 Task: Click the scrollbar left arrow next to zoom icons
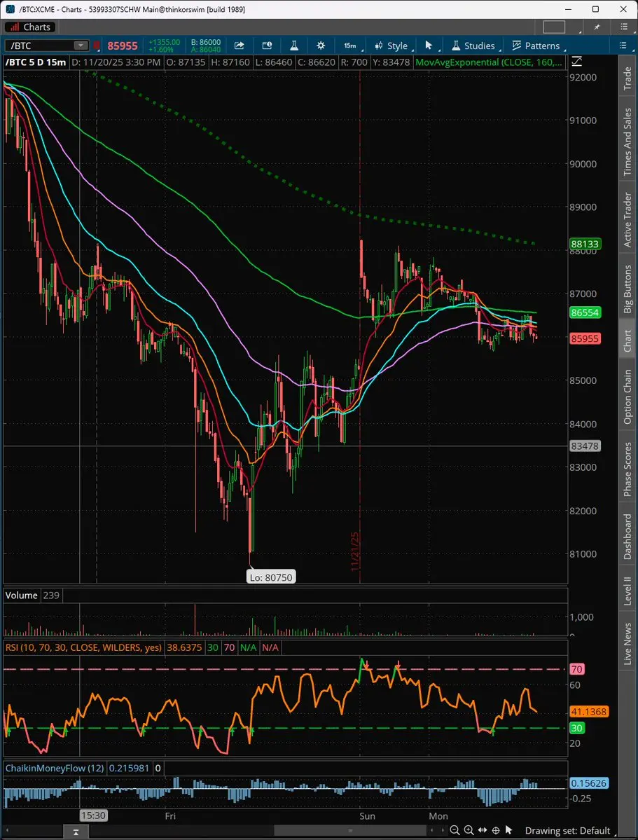tap(434, 831)
